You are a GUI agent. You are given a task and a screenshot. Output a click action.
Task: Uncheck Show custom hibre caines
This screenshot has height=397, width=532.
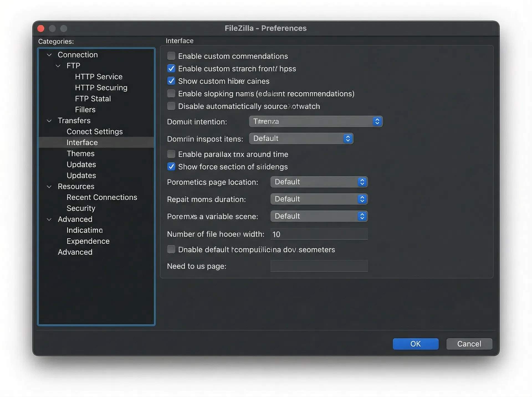click(171, 81)
